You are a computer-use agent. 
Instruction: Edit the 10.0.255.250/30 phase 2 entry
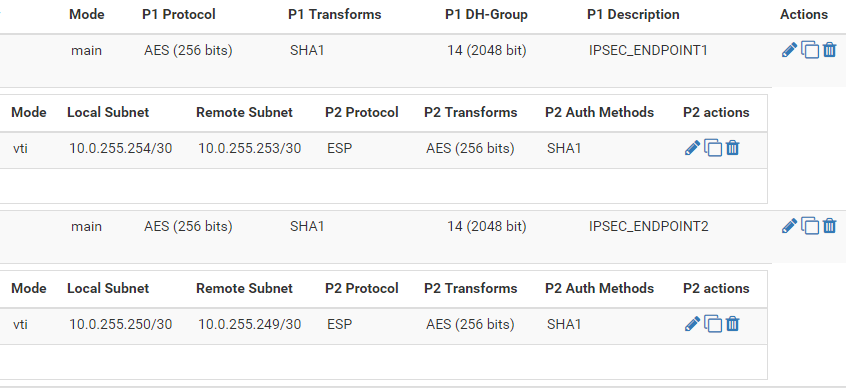click(x=692, y=324)
